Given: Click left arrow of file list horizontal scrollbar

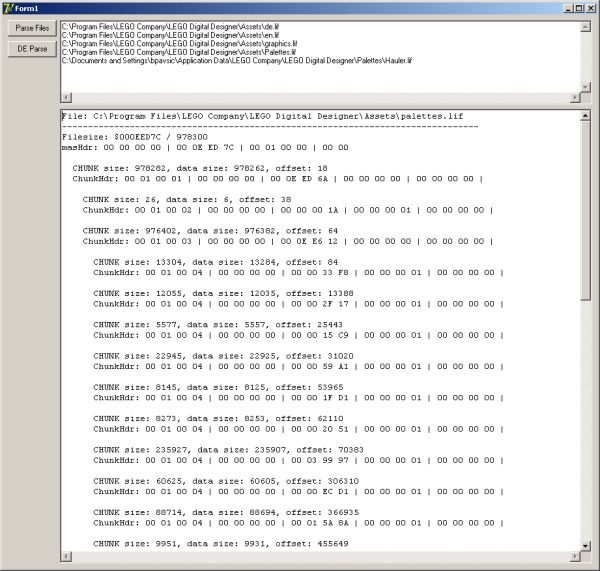Looking at the screenshot, I should [x=66, y=98].
